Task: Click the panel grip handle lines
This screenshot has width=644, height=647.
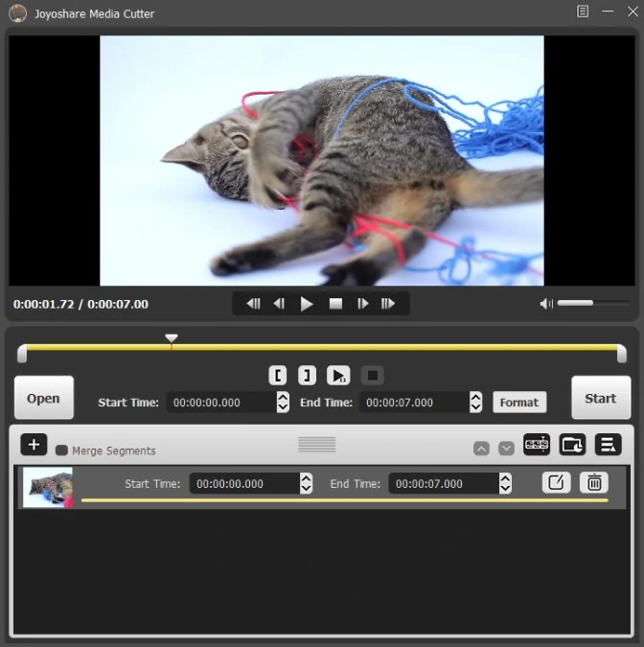Action: click(317, 445)
